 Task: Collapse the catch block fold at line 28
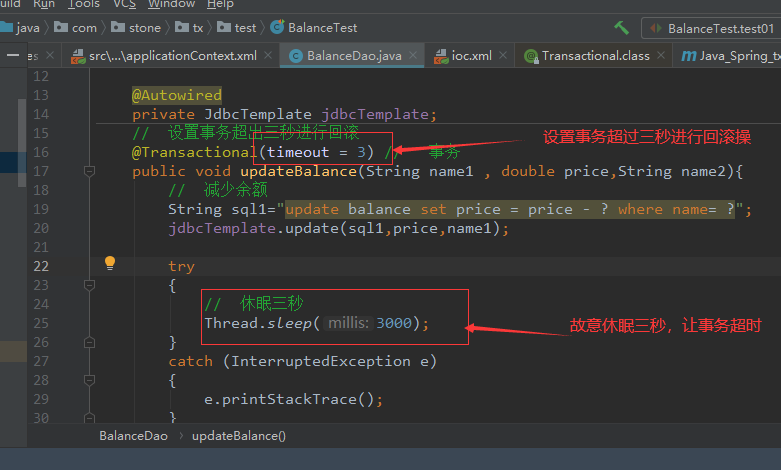pos(89,380)
